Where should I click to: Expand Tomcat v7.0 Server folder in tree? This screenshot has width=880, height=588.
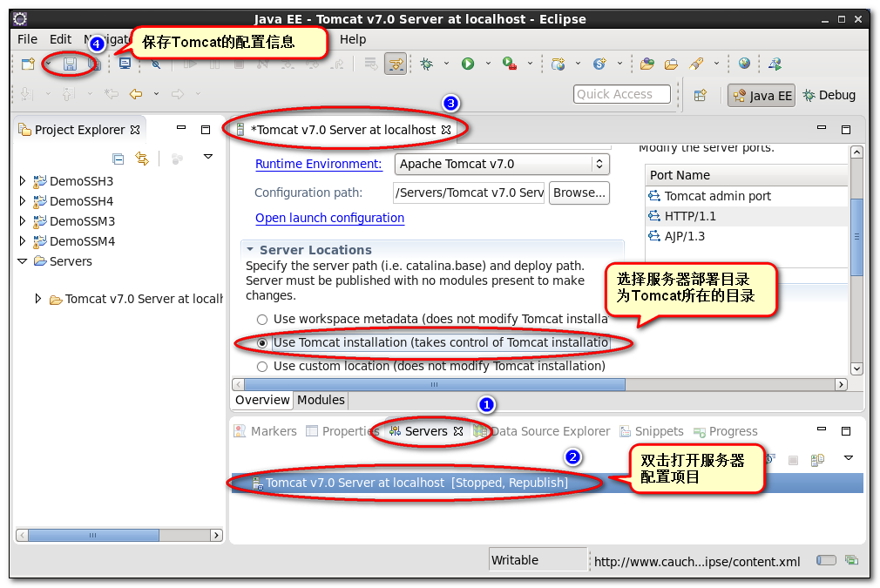pyautogui.click(x=37, y=299)
